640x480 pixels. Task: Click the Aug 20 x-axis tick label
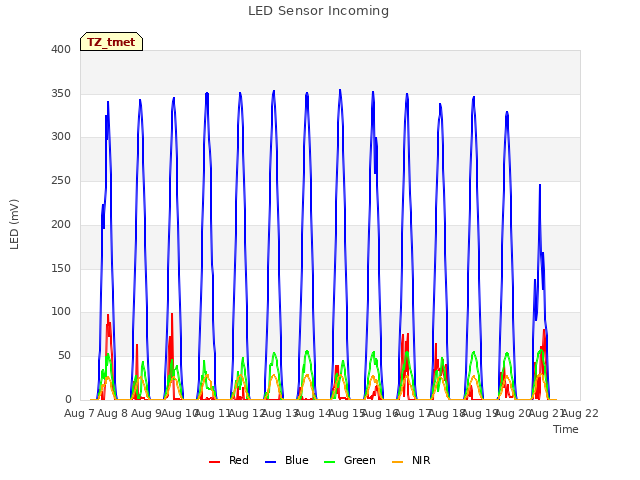(513, 413)
